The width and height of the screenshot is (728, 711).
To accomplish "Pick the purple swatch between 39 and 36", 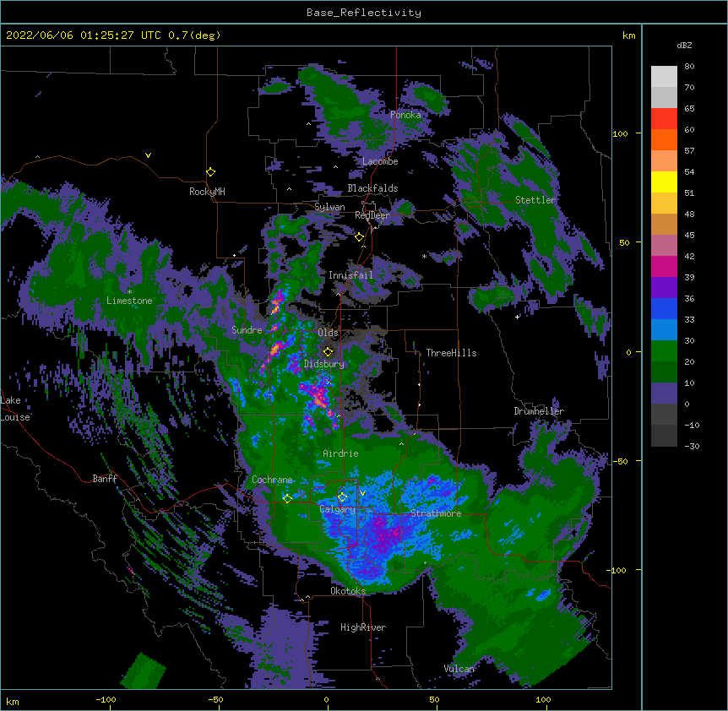I will tap(664, 288).
